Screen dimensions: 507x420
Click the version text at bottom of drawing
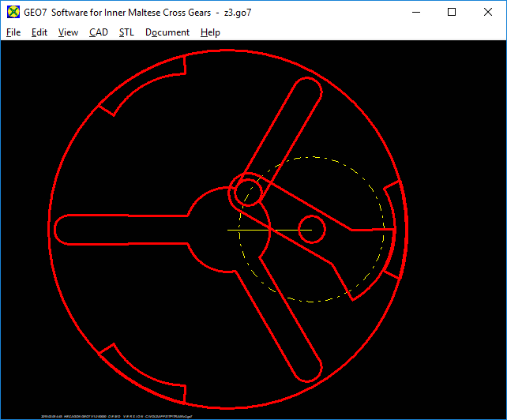click(x=116, y=414)
